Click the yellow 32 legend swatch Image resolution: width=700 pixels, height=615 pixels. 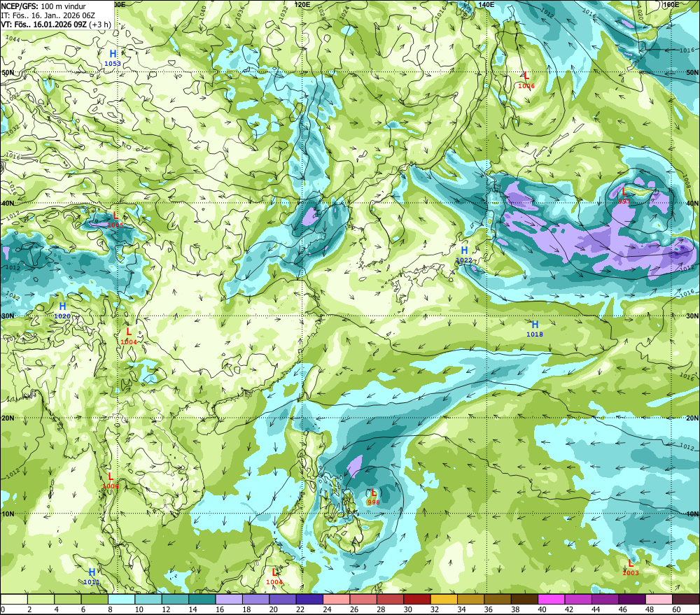point(444,599)
